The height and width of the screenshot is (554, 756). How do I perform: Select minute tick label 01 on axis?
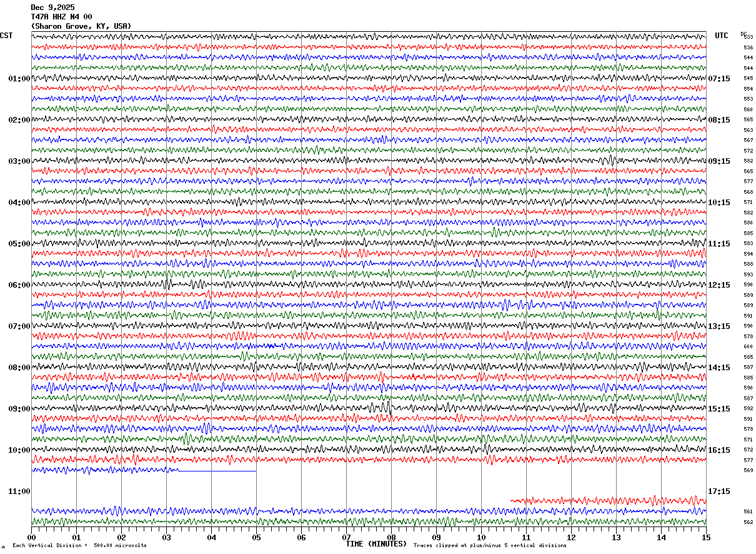pos(76,538)
